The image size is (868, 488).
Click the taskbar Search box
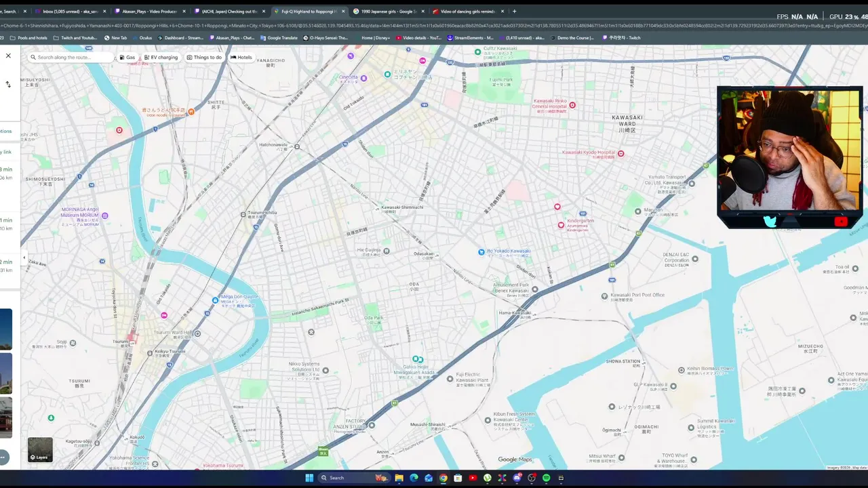coord(354,478)
